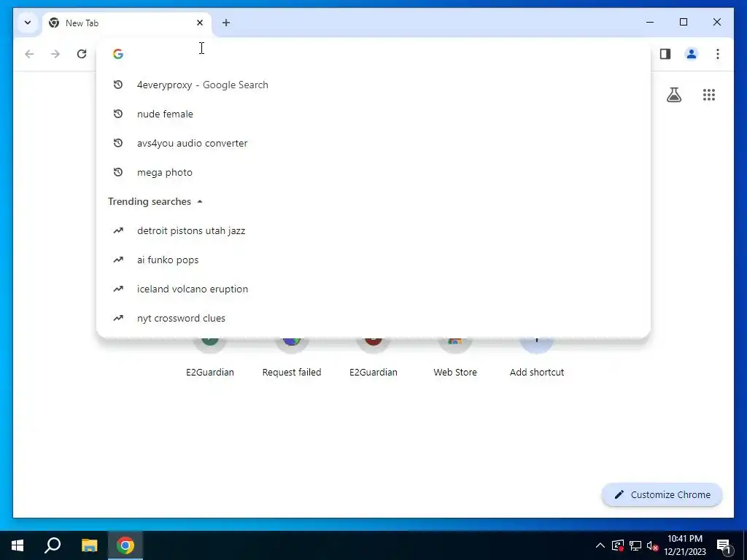Open the clock showing 10:41 PM
This screenshot has width=747, height=560.
[684, 545]
